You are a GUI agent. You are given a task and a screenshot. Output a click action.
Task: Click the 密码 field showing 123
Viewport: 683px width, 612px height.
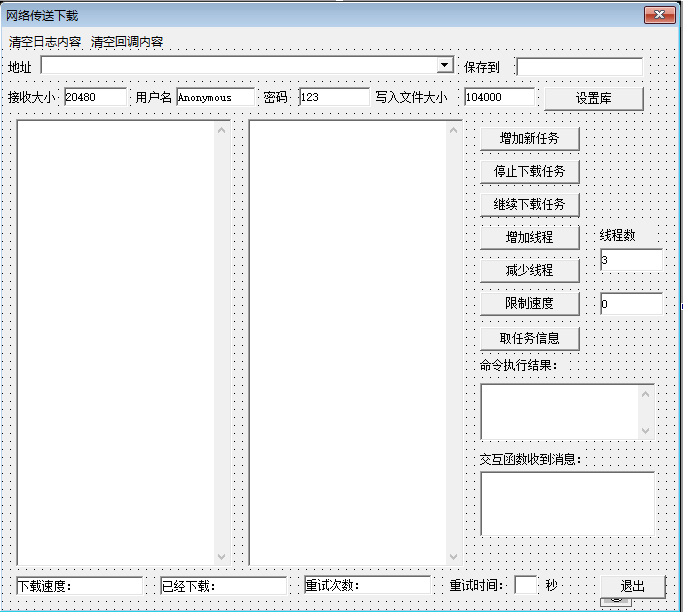(x=334, y=97)
